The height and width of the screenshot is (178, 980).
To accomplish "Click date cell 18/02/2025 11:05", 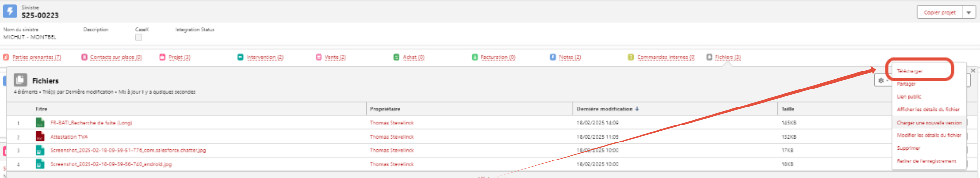I will tap(597, 137).
